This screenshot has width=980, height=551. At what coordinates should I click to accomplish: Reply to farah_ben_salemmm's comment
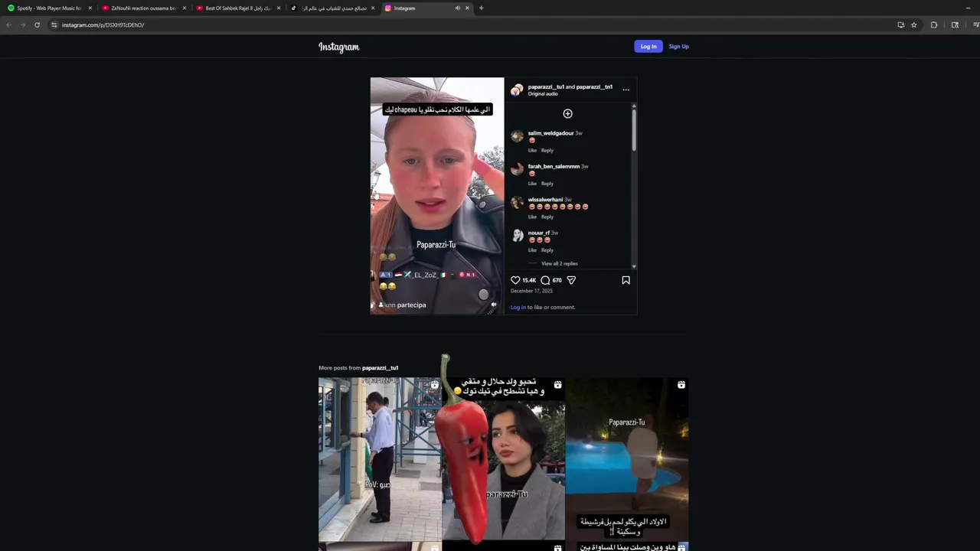point(547,184)
